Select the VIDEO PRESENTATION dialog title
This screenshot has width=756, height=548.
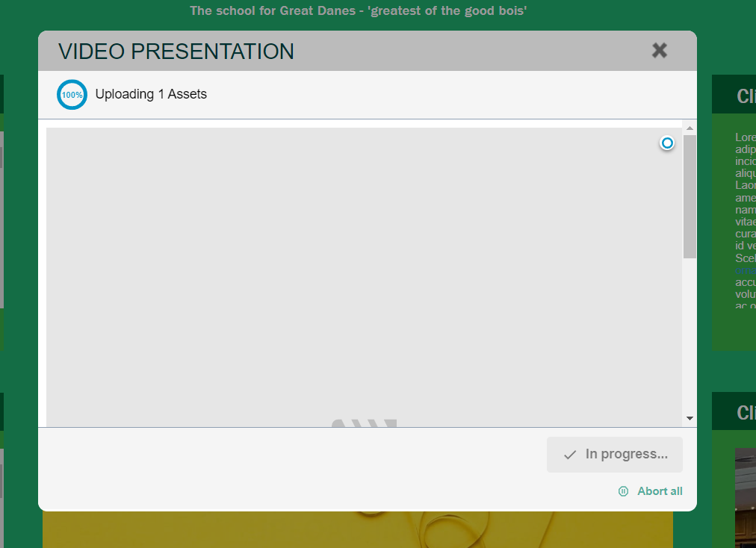coord(176,52)
